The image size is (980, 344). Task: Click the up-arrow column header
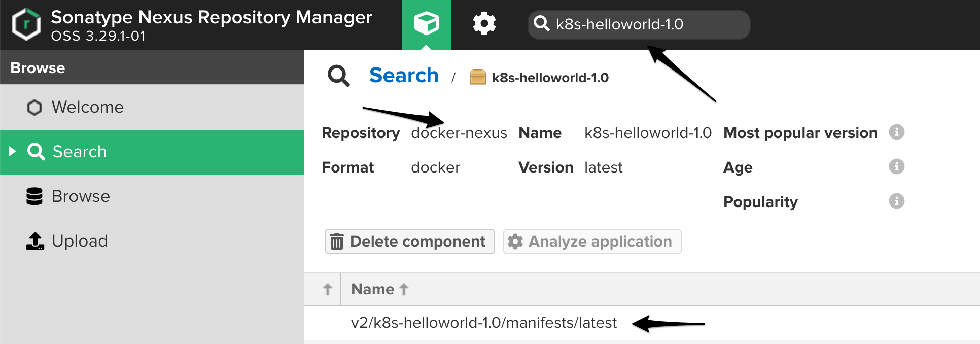pos(328,289)
